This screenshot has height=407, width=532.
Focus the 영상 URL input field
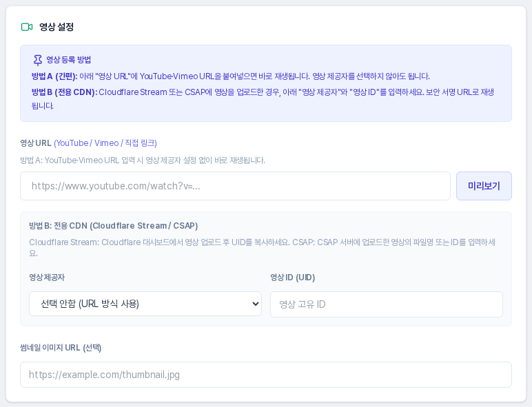[x=235, y=186]
